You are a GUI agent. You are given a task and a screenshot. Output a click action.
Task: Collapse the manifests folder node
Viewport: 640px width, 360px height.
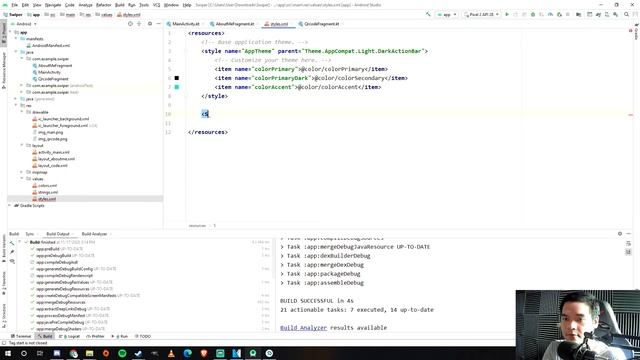coord(16,39)
